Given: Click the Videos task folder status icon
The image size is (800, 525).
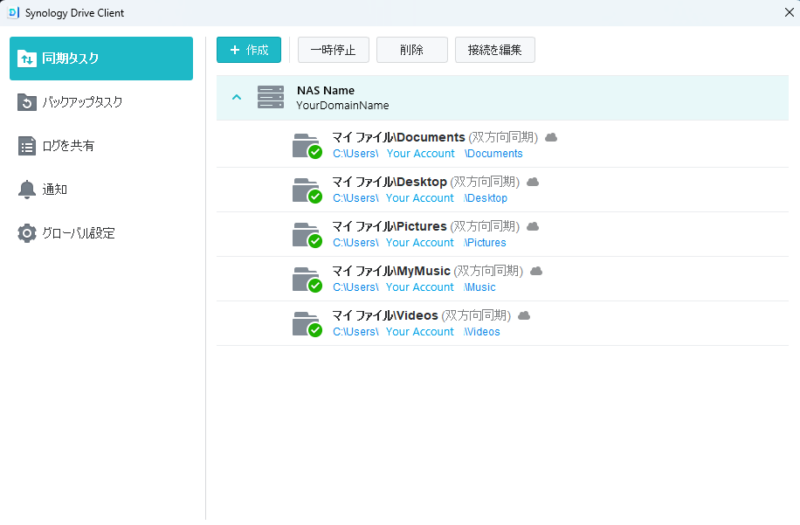Looking at the screenshot, I should (x=307, y=323).
